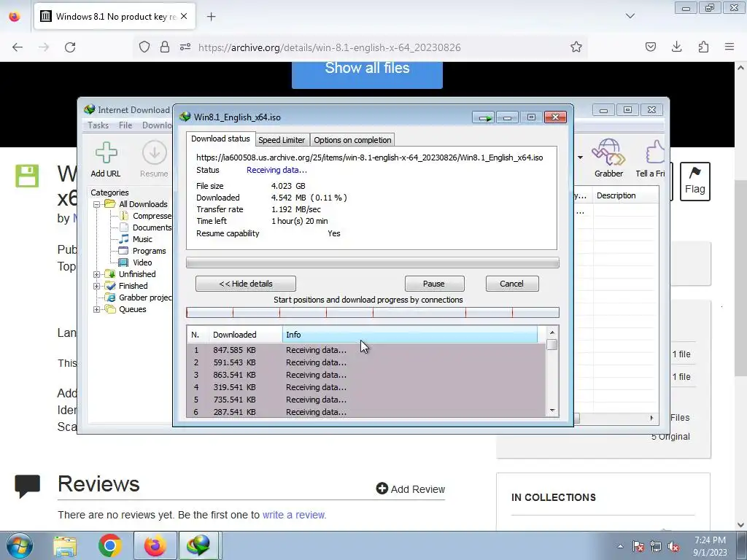Viewport: 747px width, 560px height.
Task: Click the green floppy disk software icon
Action: 27,176
